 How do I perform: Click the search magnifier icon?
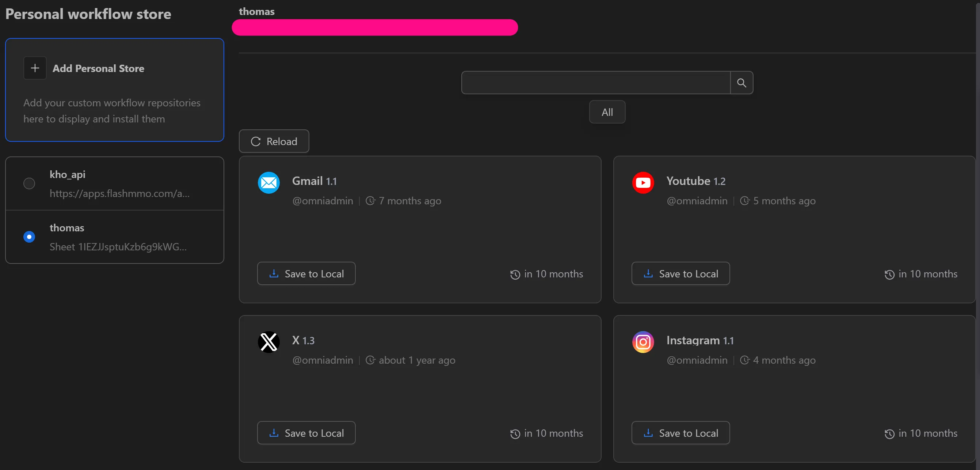tap(741, 83)
